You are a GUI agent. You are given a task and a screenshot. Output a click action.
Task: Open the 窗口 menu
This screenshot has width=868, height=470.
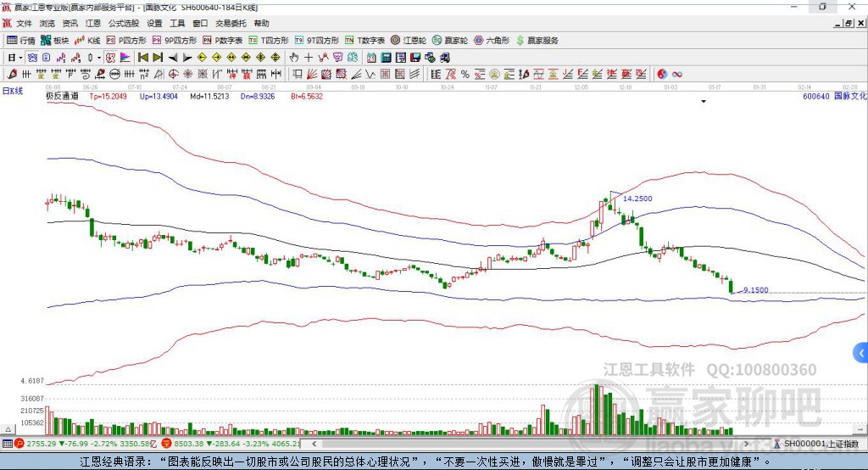(x=200, y=23)
